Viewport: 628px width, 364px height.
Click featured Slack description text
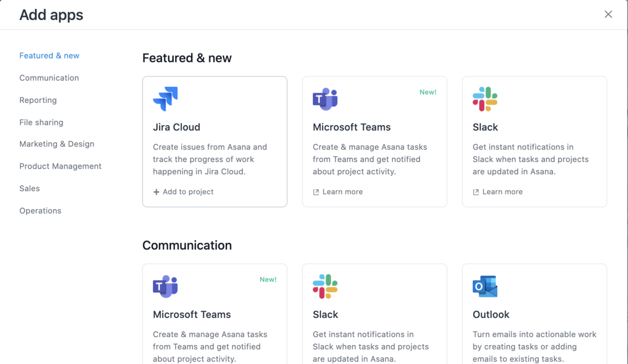click(x=531, y=159)
